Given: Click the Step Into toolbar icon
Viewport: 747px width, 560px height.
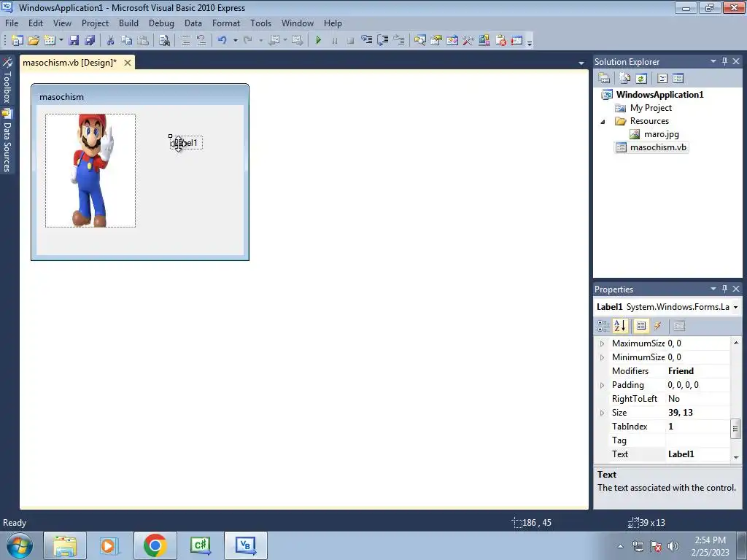Looking at the screenshot, I should tap(366, 41).
